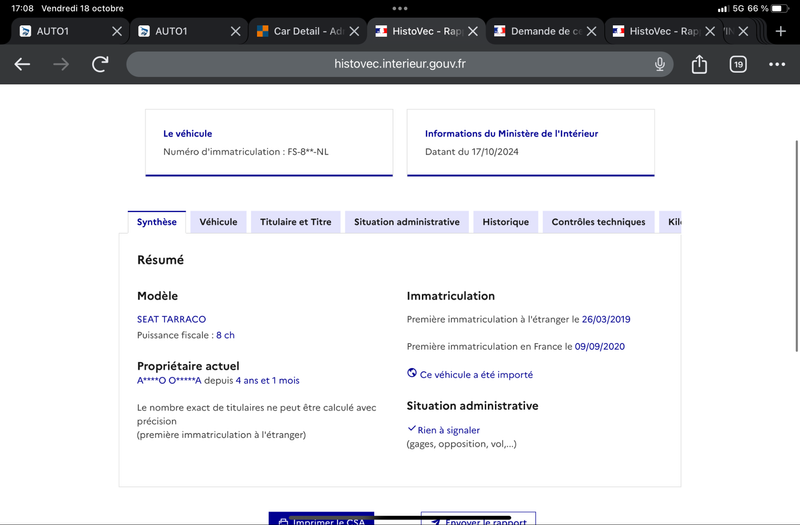Open the Véhicule tab
800x525 pixels.
(218, 222)
